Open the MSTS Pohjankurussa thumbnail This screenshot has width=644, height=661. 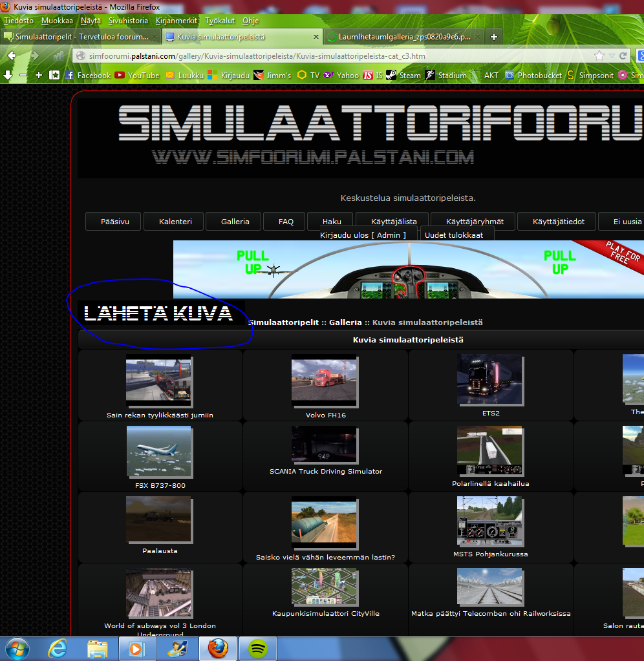coord(491,521)
